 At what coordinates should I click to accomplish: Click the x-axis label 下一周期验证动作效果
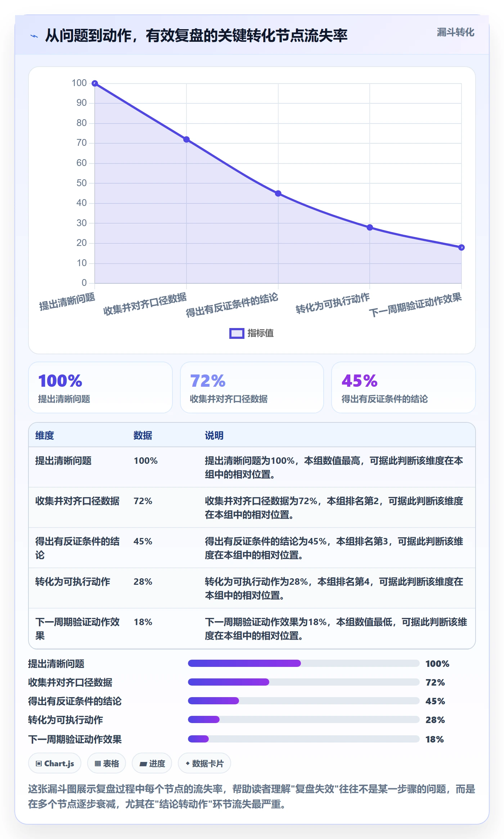click(415, 305)
